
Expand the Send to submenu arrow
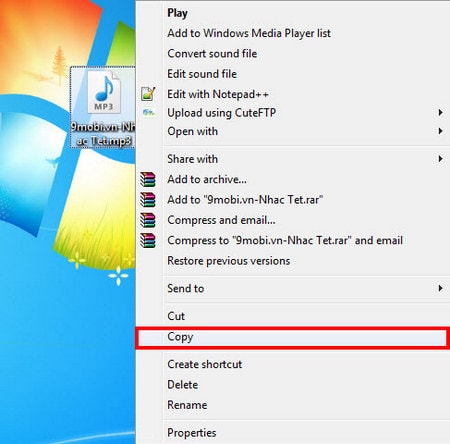[x=440, y=288]
